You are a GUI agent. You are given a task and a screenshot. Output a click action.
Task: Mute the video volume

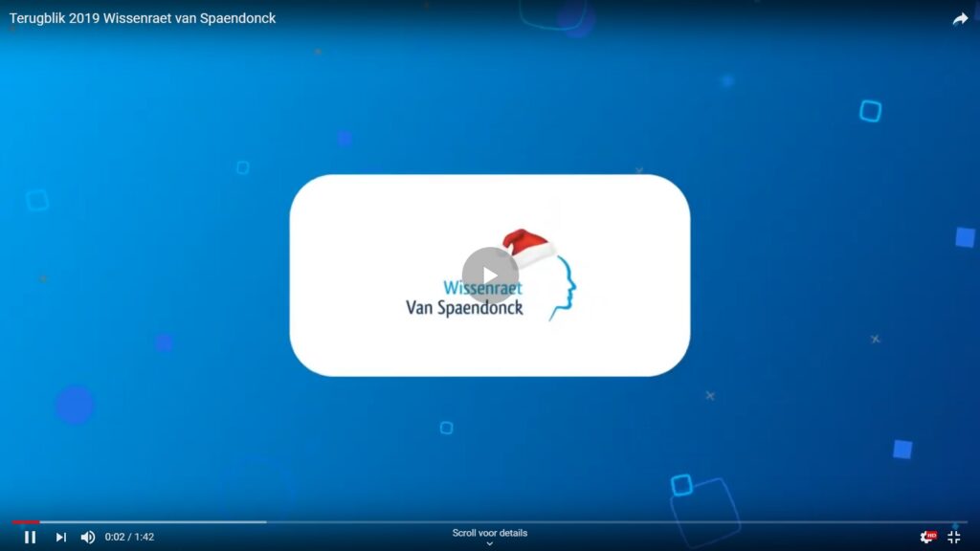tap(88, 537)
